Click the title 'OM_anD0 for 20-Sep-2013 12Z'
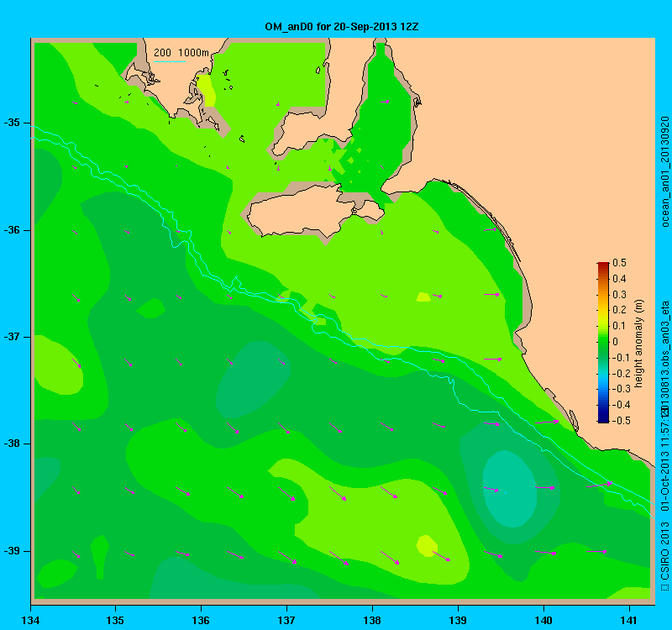The image size is (672, 630). coord(342,27)
